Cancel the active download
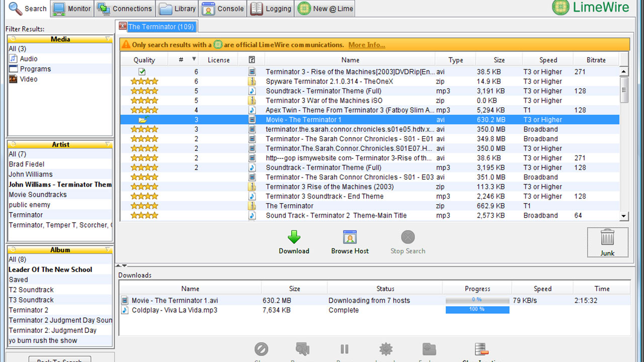This screenshot has width=644, height=362. click(261, 349)
